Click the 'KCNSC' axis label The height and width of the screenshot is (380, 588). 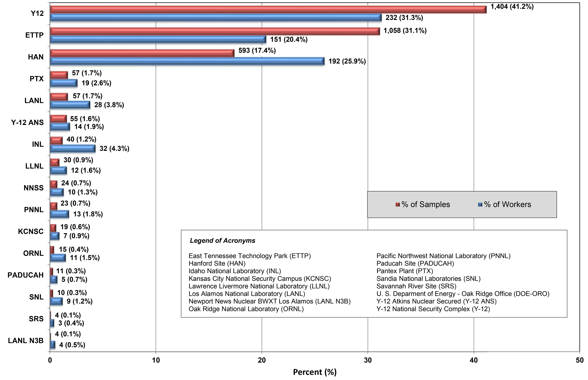(x=31, y=231)
